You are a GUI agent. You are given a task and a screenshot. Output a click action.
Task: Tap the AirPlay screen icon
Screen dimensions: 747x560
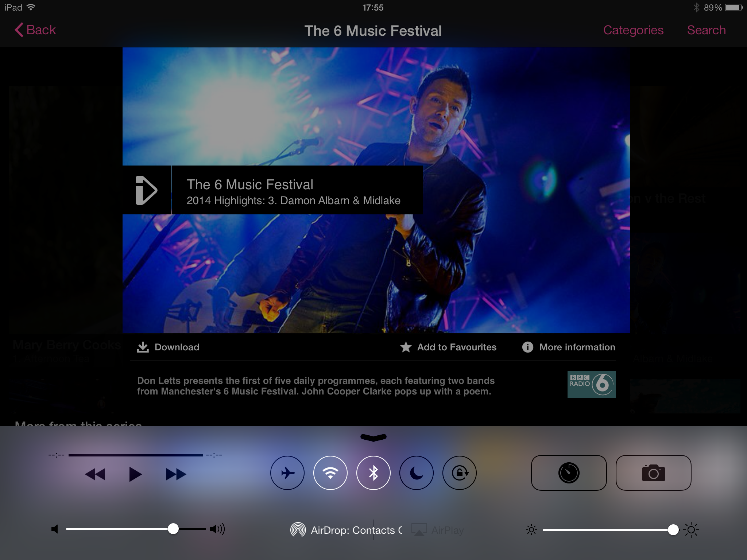point(419,530)
